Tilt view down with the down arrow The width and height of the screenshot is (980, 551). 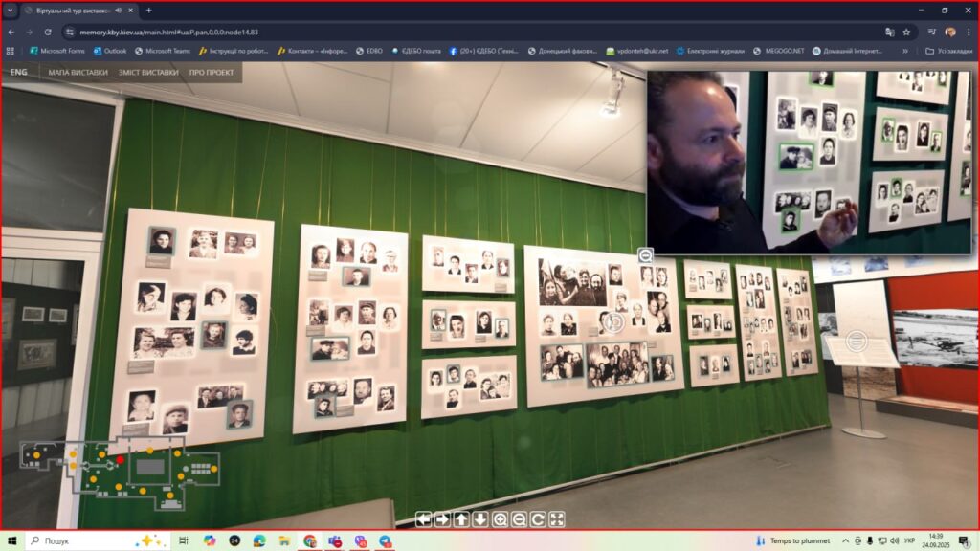480,519
